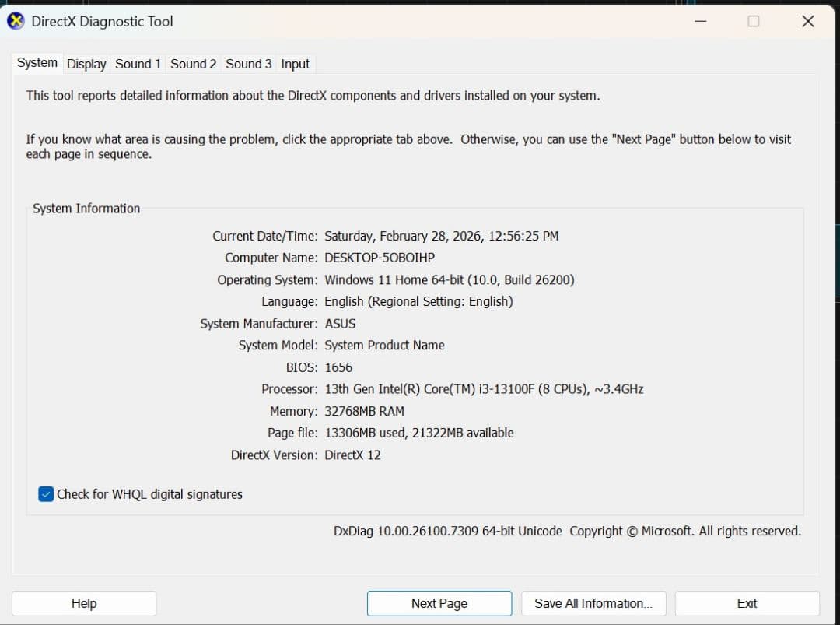This screenshot has width=840, height=625.
Task: Click the System Model value System Product Name
Action: tap(385, 346)
